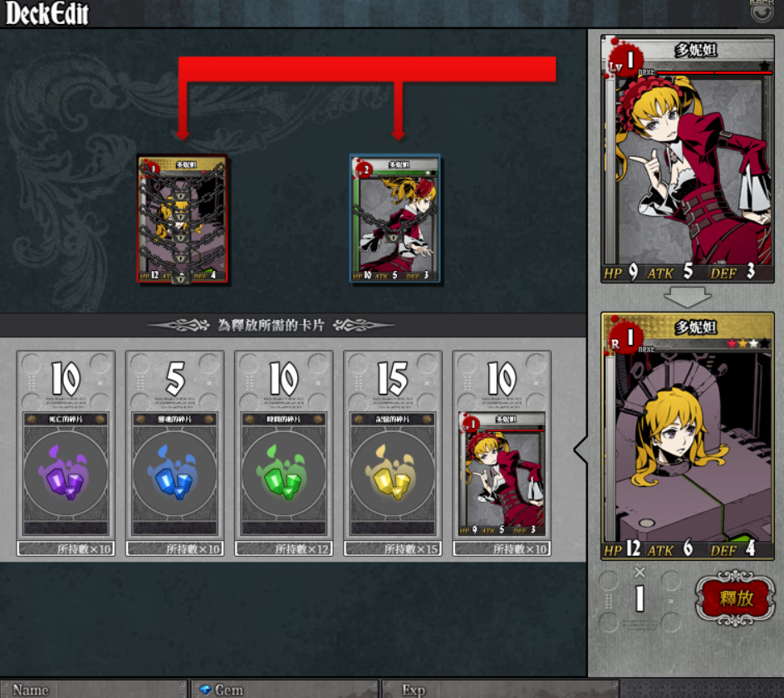Click the Name field in bottom bar
The image size is (784, 698).
[94, 690]
